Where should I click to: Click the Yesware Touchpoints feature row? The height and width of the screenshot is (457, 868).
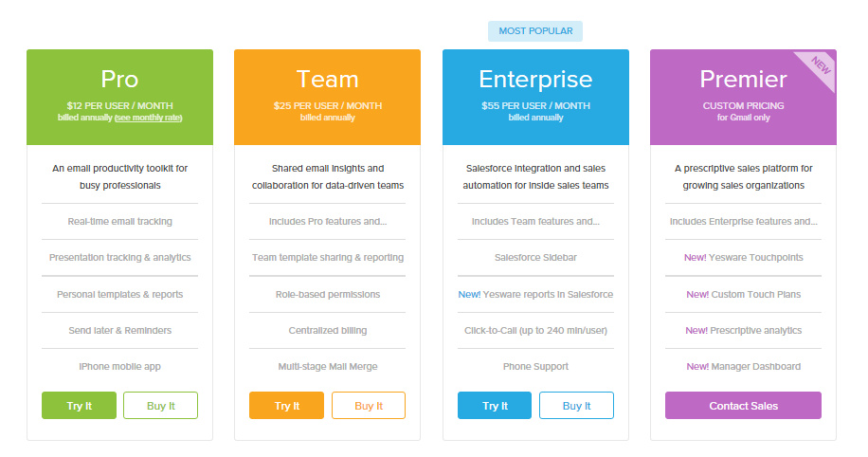(744, 258)
